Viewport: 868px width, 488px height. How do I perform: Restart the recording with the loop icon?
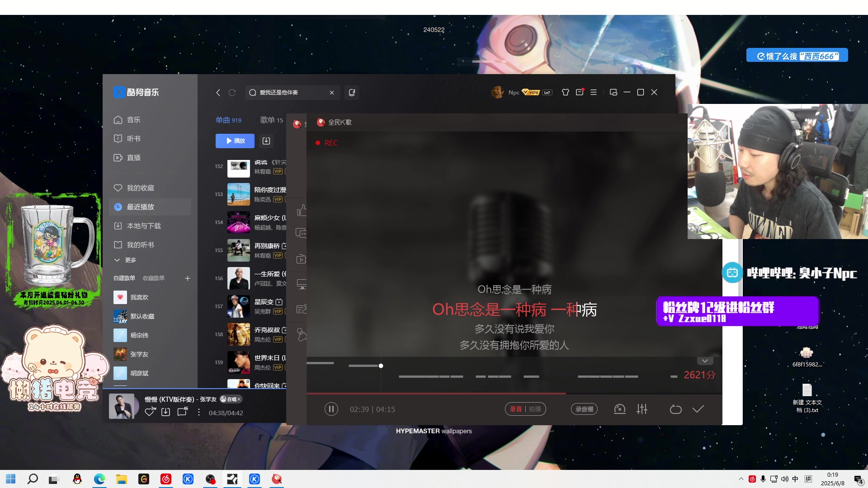tap(675, 409)
